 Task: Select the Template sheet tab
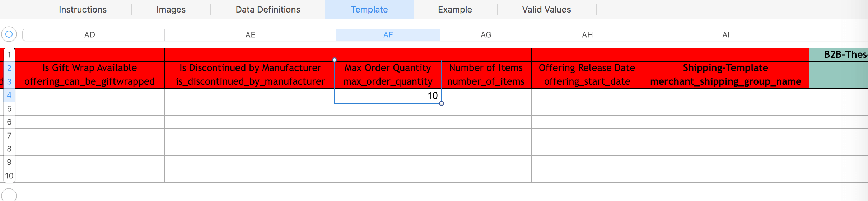369,10
